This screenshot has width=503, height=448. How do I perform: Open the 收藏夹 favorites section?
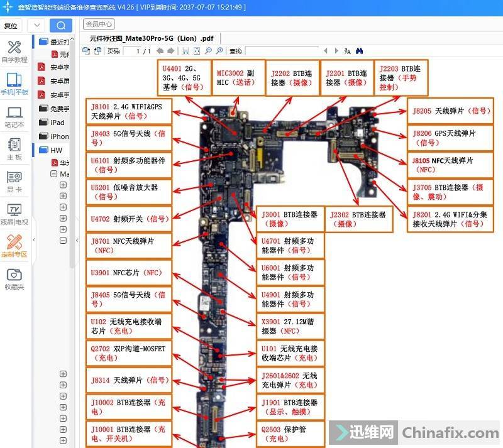tap(14, 279)
